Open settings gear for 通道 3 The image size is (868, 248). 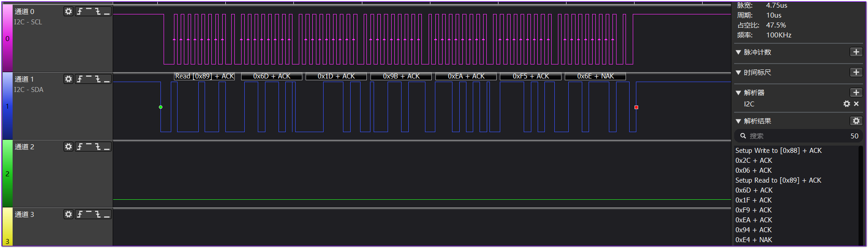coord(68,214)
